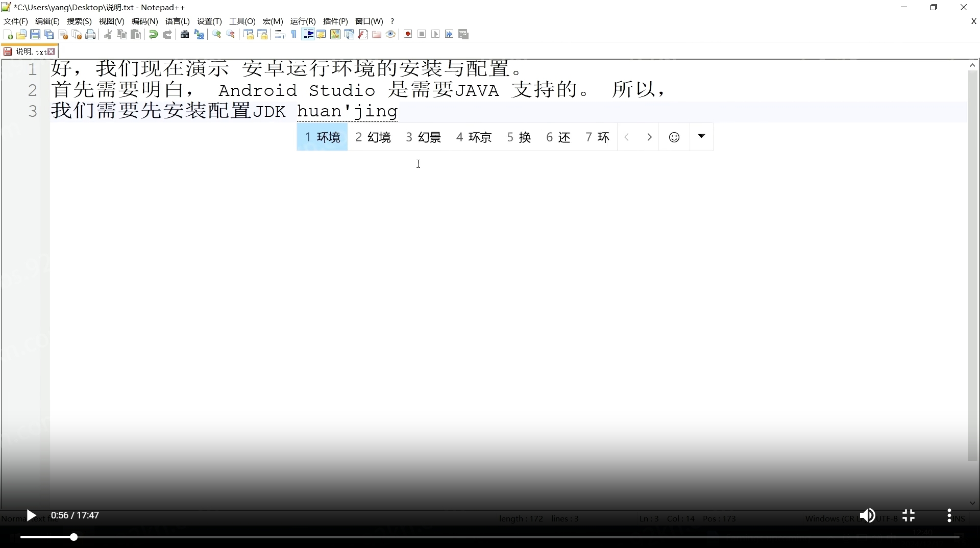
Task: Click Run macro multiple times icon
Action: [x=449, y=34]
